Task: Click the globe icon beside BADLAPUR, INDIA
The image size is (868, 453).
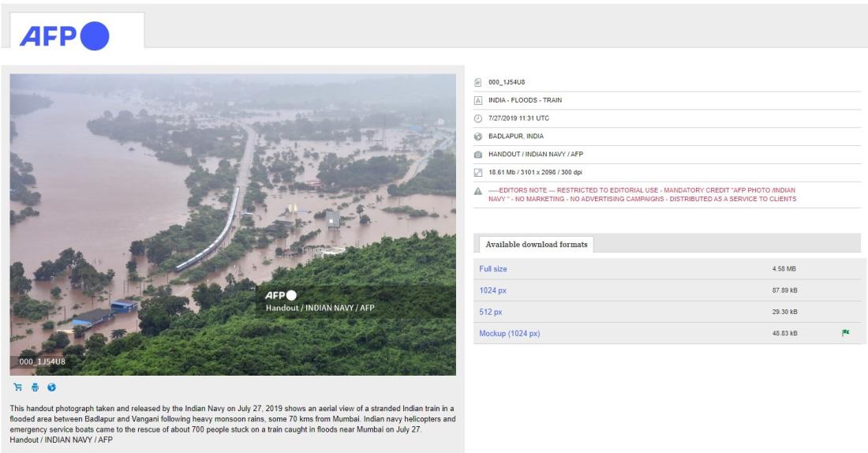Action: (x=477, y=137)
